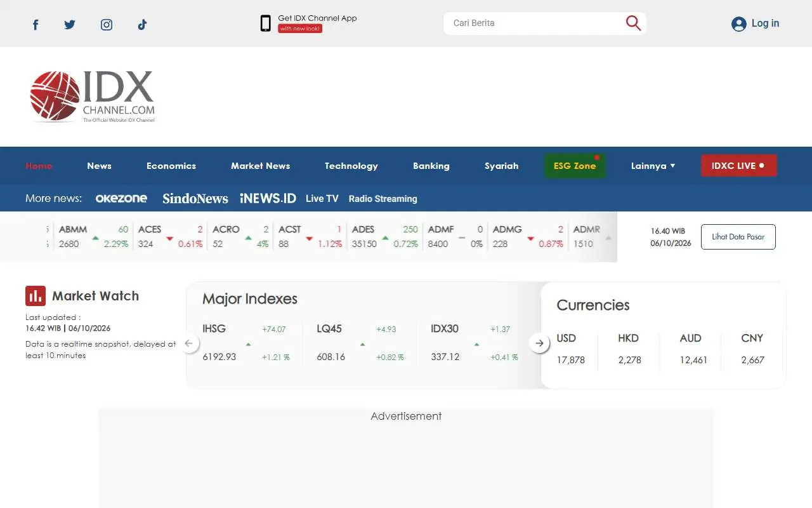Select ADMR ticker entry
The image size is (812, 508).
coord(593,236)
